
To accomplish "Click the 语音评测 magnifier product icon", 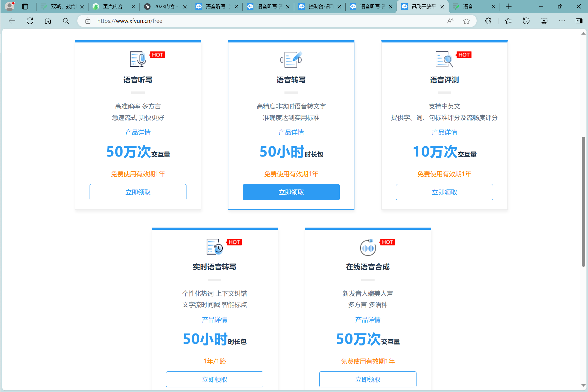I will (444, 59).
